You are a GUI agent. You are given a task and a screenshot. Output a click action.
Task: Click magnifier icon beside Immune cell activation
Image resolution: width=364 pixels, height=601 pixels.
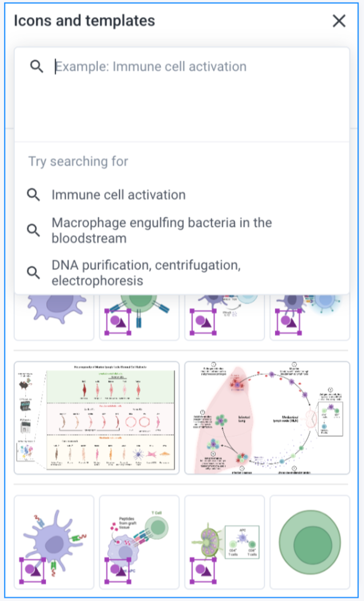[33, 195]
